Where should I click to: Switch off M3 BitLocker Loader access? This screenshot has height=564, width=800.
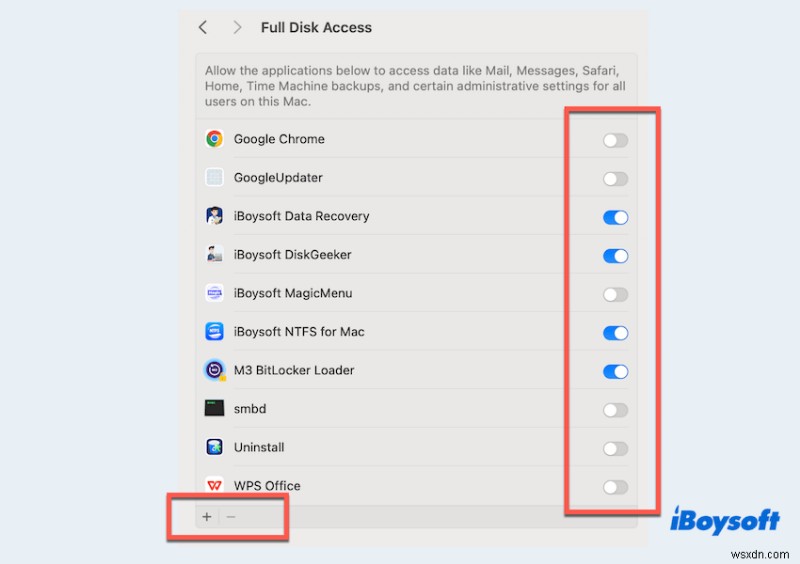coord(615,372)
